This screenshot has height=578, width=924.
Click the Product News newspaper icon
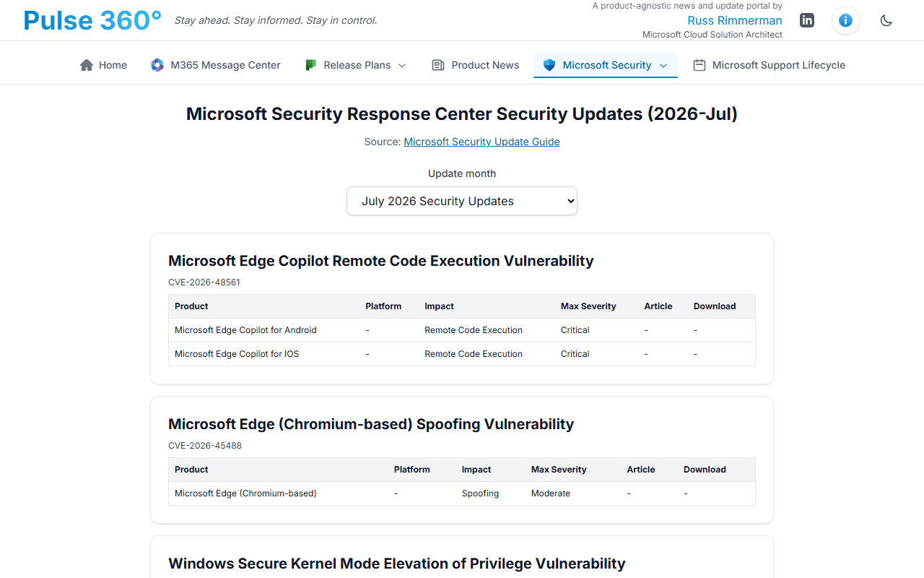438,65
